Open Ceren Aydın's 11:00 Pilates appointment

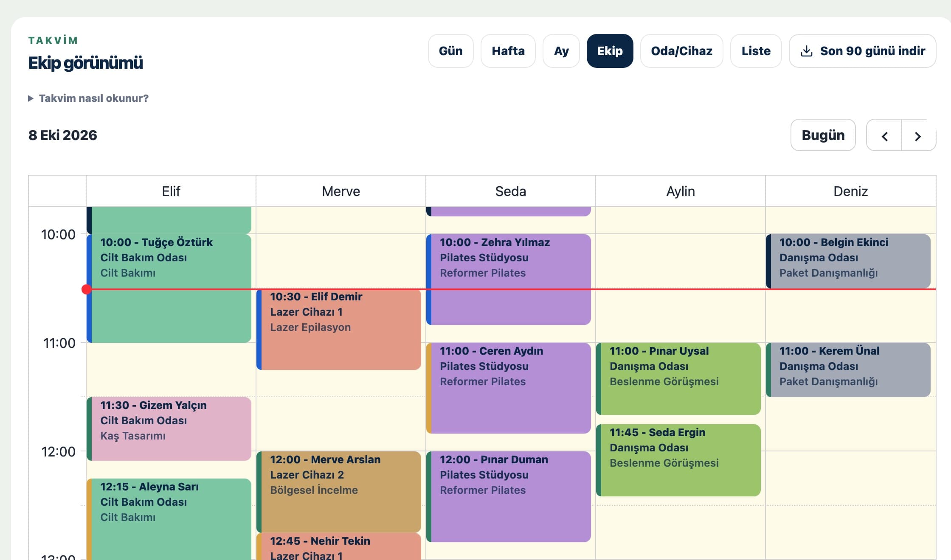pos(509,388)
